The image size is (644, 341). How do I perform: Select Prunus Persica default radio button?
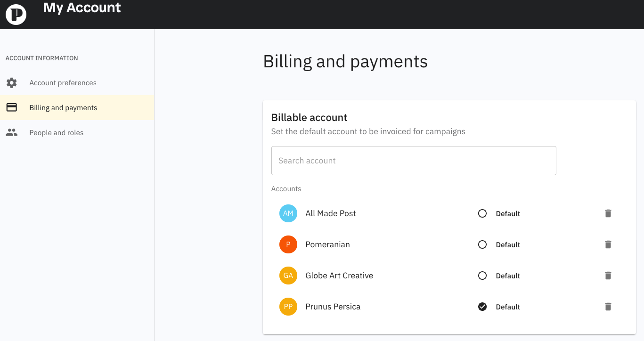pyautogui.click(x=482, y=307)
